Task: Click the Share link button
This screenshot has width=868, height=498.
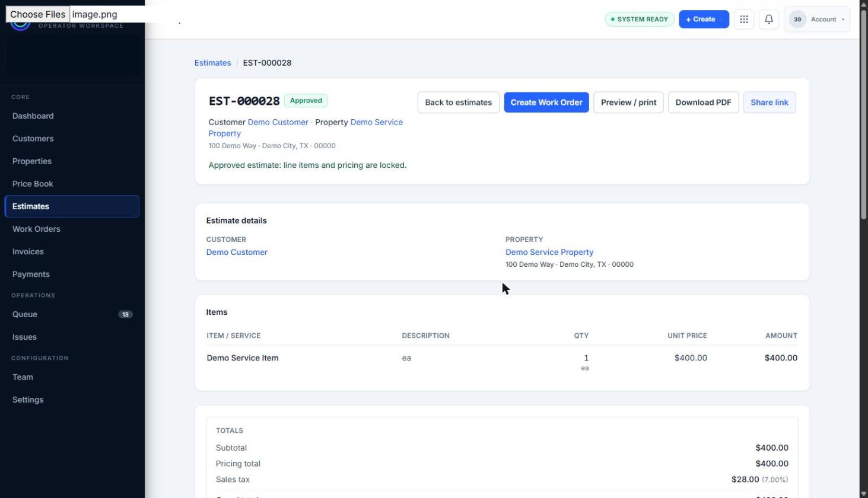Action: pos(770,102)
